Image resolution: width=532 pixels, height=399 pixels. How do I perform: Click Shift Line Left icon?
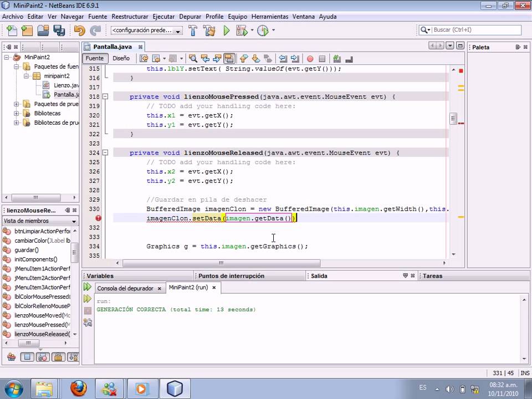(283, 59)
